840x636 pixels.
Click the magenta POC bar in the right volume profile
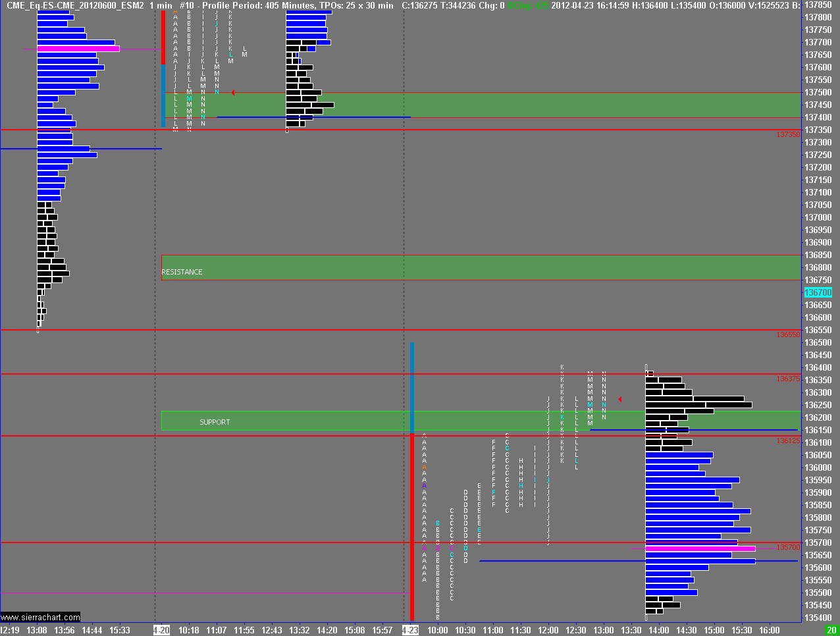click(700, 548)
